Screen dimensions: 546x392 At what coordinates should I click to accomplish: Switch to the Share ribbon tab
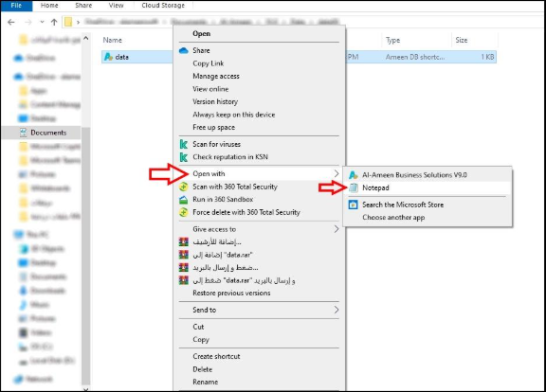point(83,6)
